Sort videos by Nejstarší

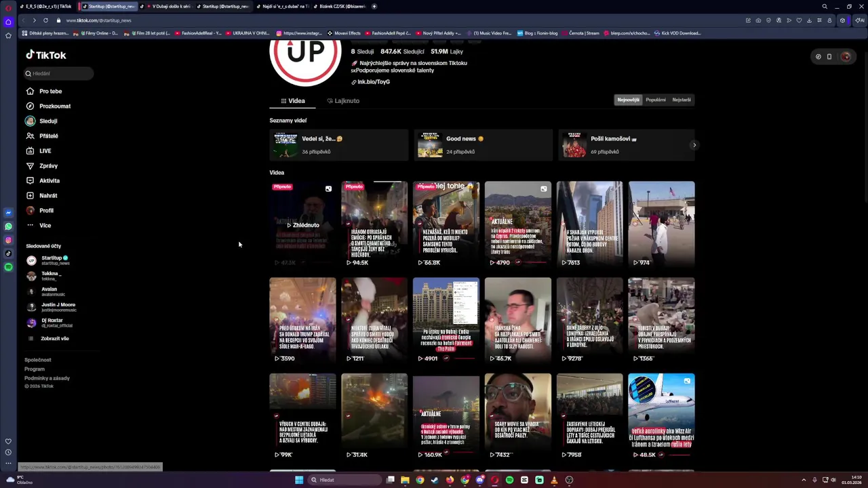pos(682,100)
